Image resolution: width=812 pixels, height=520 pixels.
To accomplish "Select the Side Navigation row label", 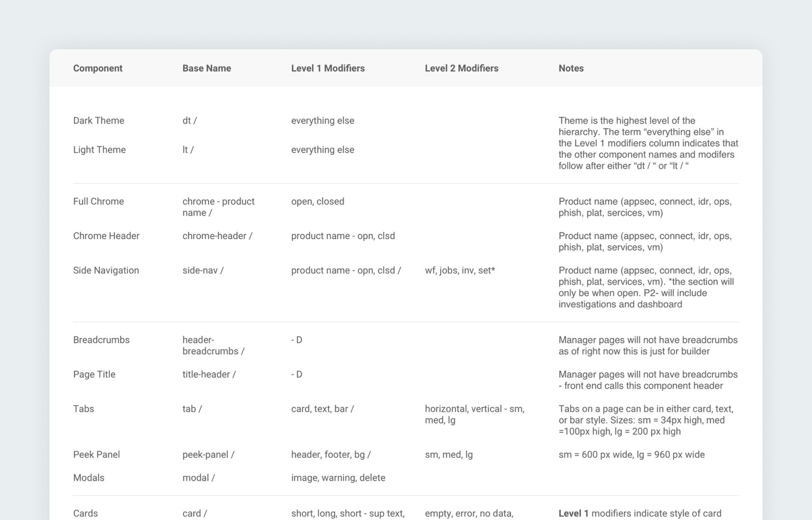I will click(x=106, y=270).
